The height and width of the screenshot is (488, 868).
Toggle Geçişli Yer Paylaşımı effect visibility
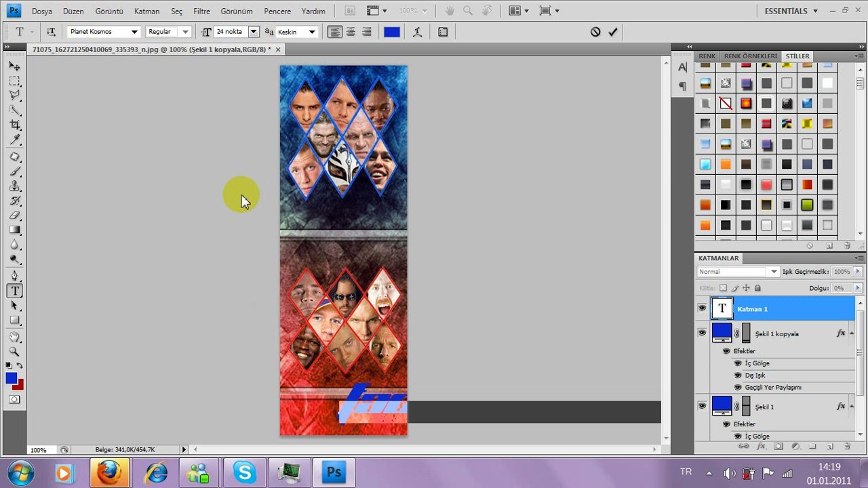[x=738, y=388]
